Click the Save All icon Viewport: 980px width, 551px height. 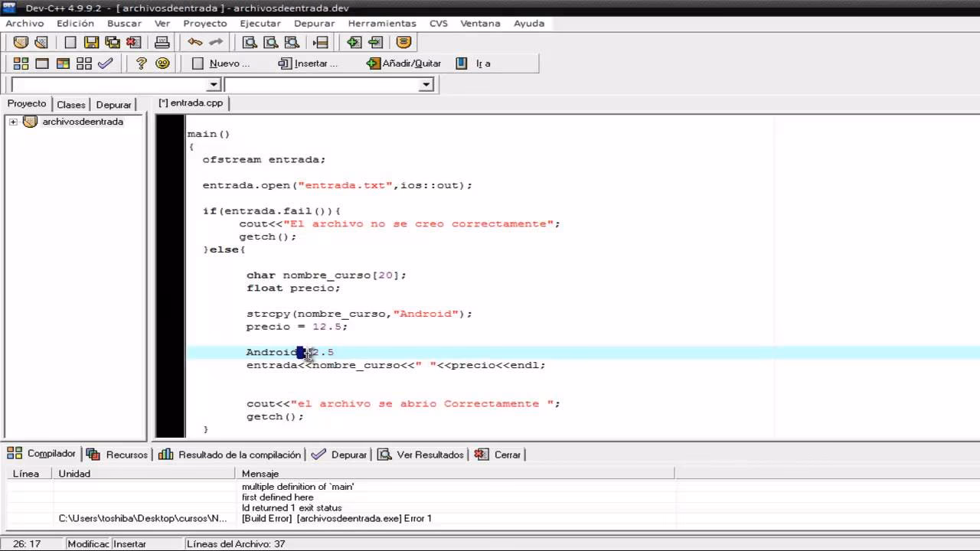(x=113, y=43)
